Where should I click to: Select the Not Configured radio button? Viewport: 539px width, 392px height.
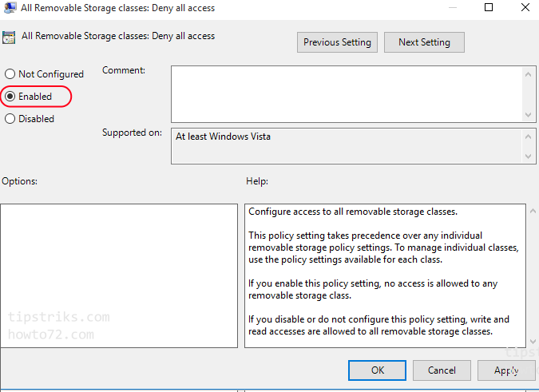click(10, 74)
